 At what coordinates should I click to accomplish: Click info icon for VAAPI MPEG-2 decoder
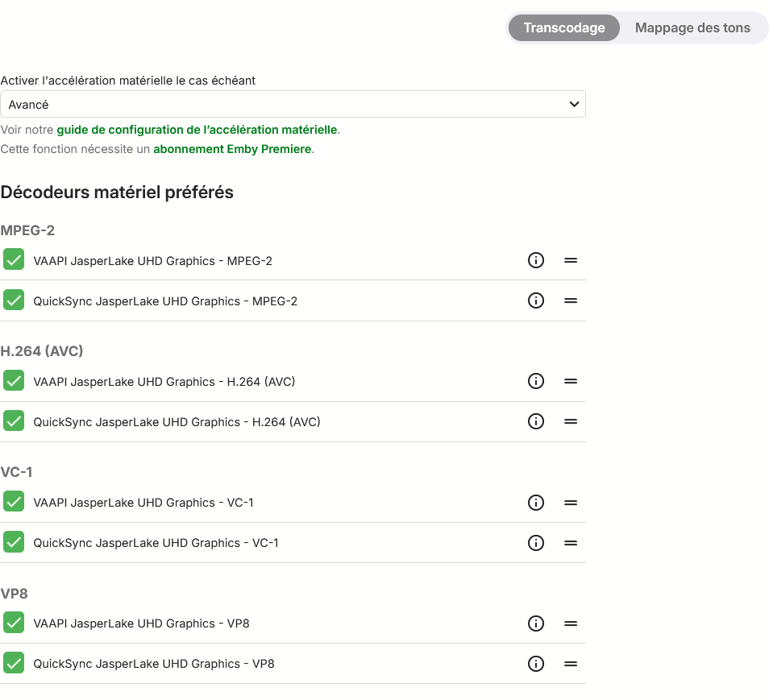click(x=535, y=260)
